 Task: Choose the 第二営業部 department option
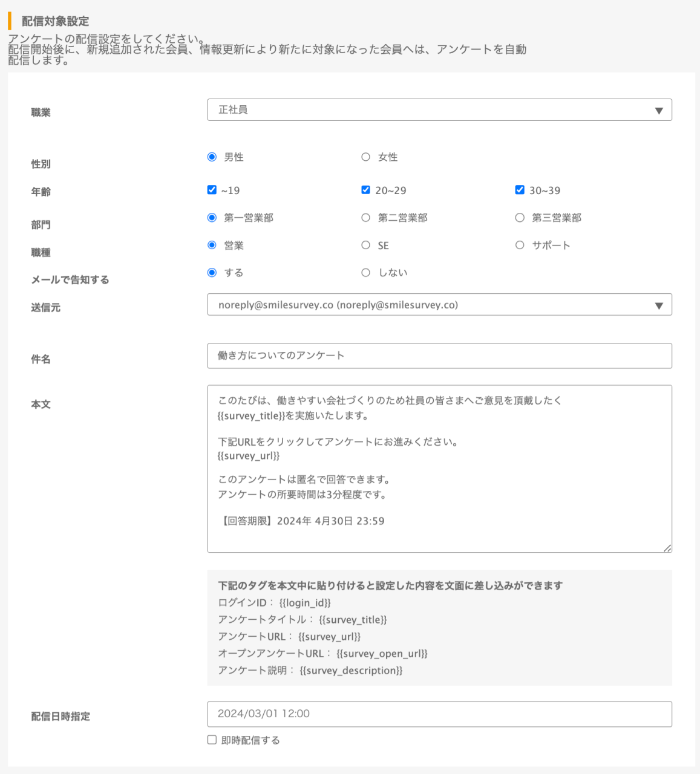pos(365,218)
